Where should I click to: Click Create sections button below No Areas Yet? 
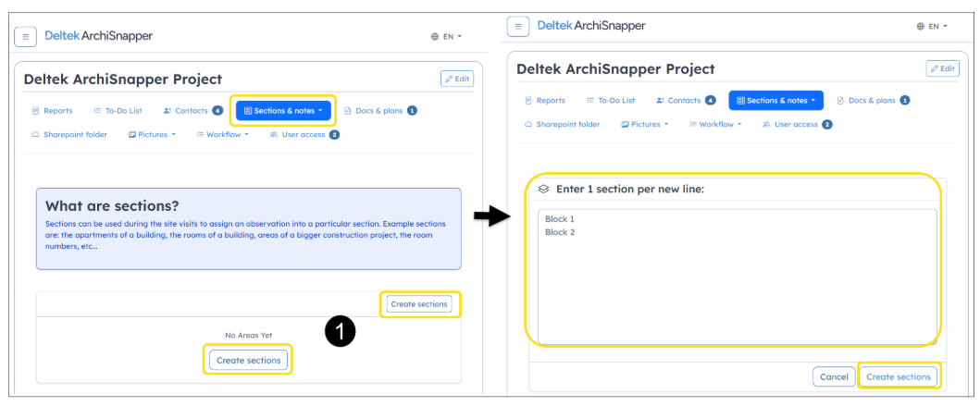pyautogui.click(x=247, y=361)
